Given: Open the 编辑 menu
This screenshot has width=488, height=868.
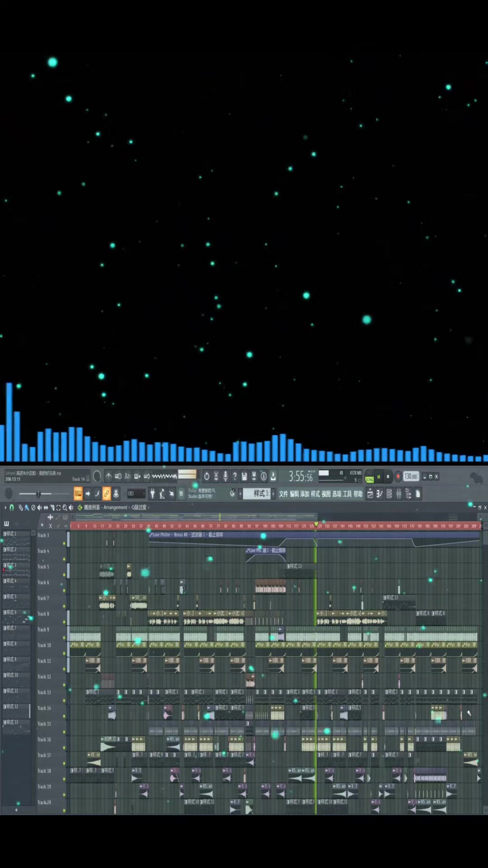Looking at the screenshot, I should 294,494.
